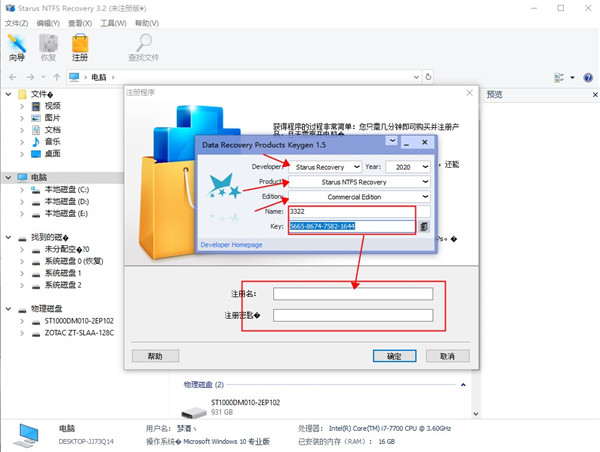
Task: Open the Developer dropdown Starus Recovery
Action: (324, 167)
